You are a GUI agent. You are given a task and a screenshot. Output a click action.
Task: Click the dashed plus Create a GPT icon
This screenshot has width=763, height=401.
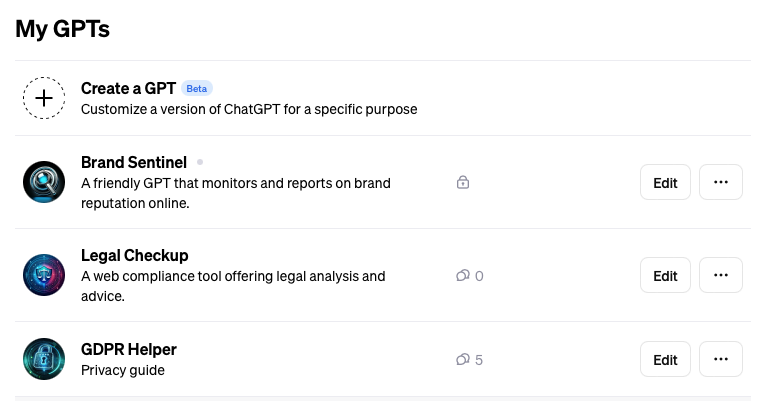(44, 98)
